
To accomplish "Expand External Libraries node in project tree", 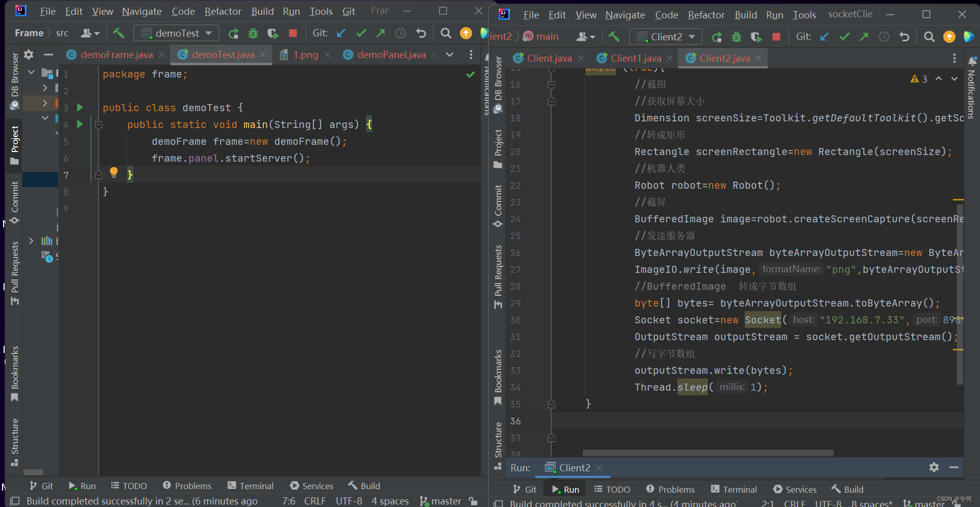I will click(x=31, y=240).
